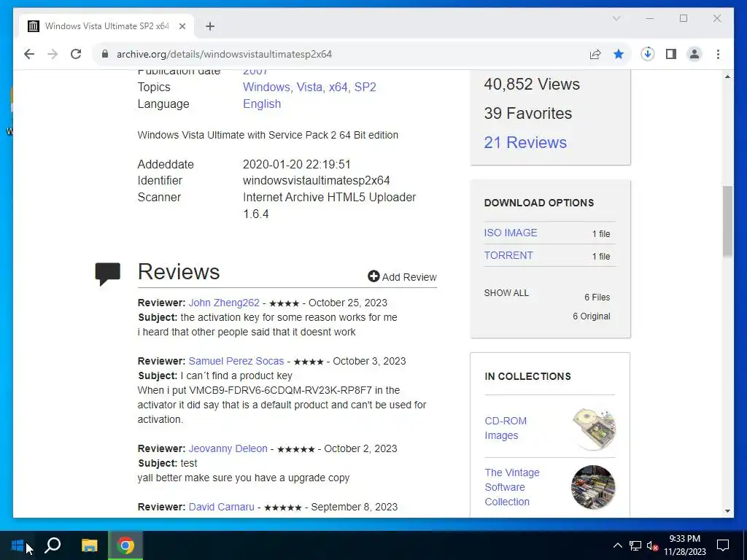The image size is (747, 560).
Task: Open the Windows Start menu
Action: click(18, 545)
